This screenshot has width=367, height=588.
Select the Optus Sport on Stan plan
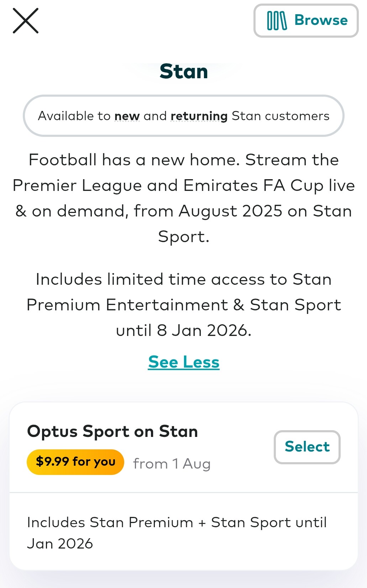[307, 447]
